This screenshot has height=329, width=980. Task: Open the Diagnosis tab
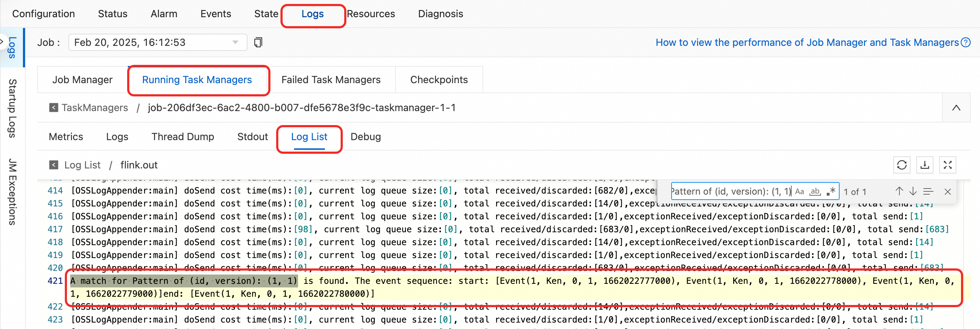point(441,14)
